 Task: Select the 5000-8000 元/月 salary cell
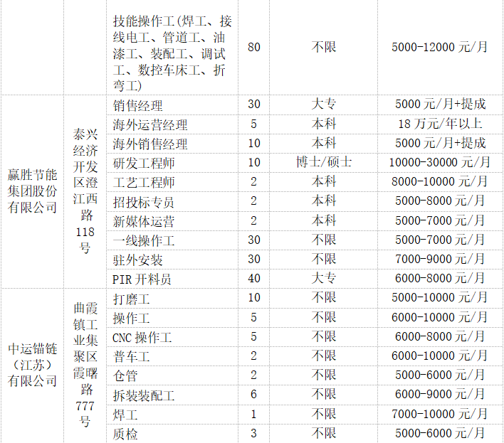(x=440, y=201)
